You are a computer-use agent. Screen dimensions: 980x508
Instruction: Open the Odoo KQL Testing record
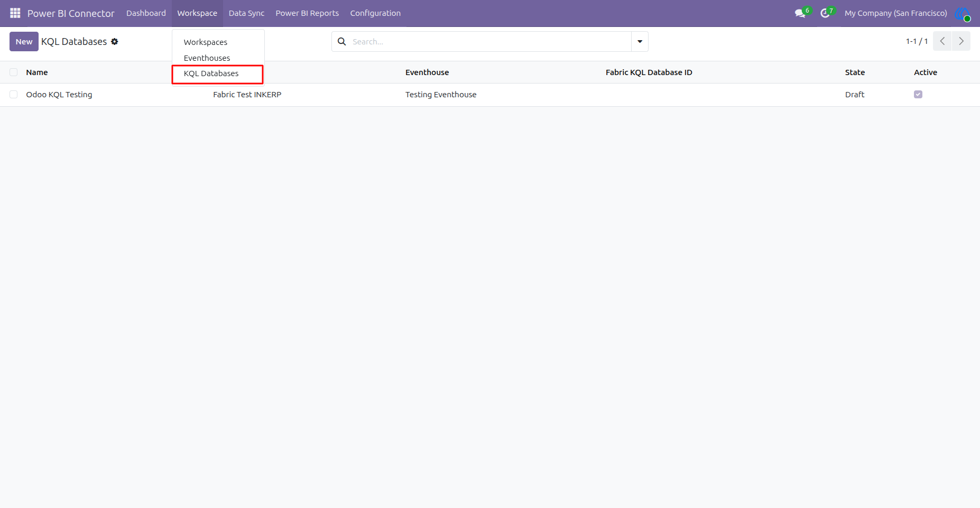point(59,95)
